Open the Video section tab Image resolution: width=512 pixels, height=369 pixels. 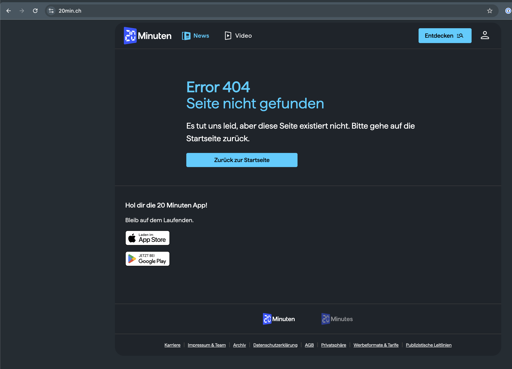tap(238, 36)
